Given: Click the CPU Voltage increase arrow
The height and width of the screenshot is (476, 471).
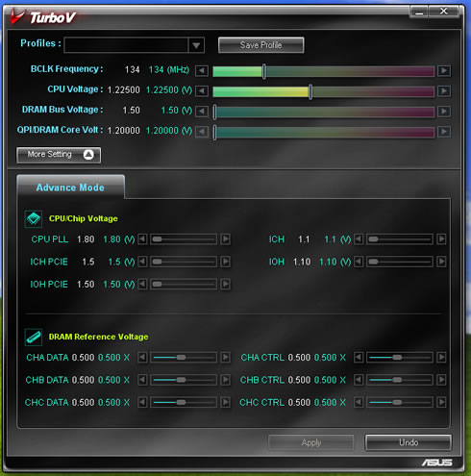Looking at the screenshot, I should [444, 91].
